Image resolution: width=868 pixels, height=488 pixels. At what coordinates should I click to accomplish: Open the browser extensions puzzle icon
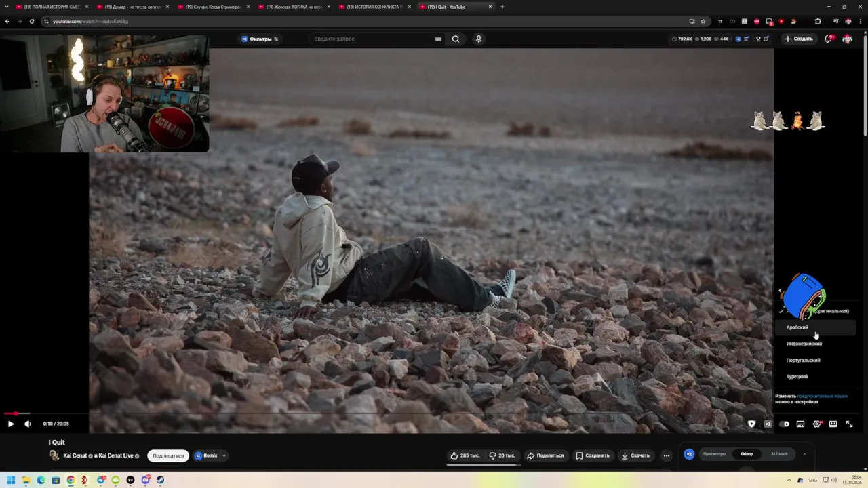pyautogui.click(x=818, y=21)
